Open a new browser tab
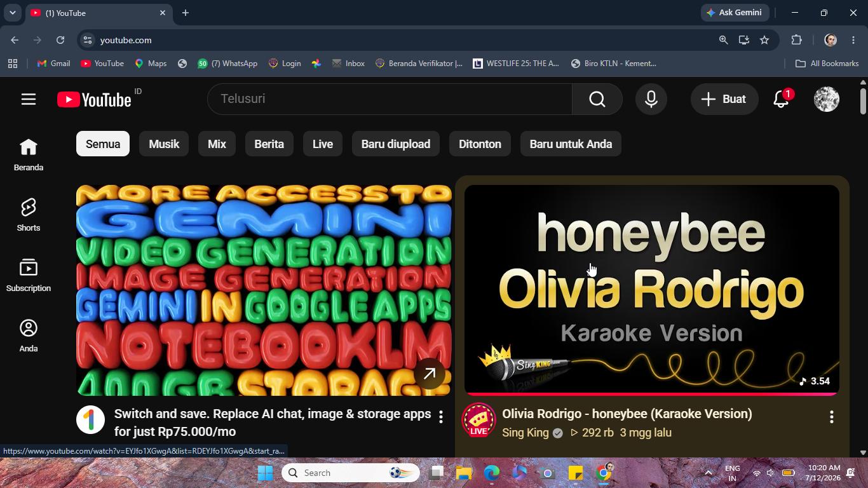 coord(186,13)
